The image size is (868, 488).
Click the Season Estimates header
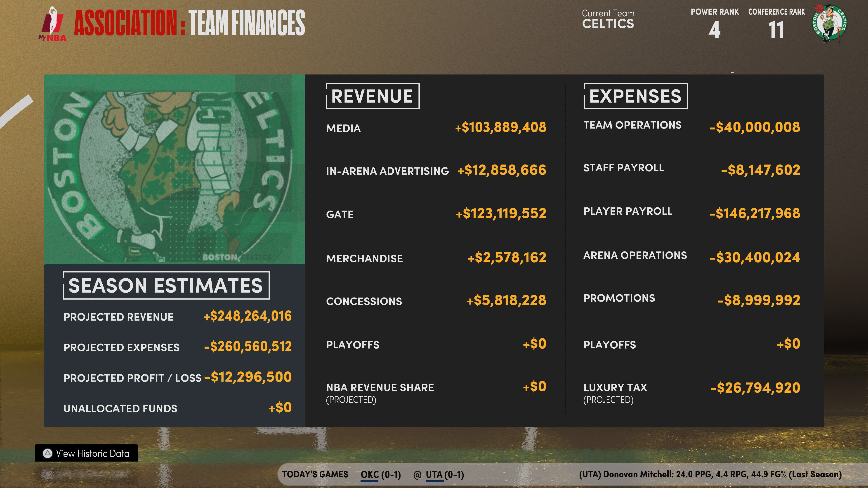(x=166, y=286)
